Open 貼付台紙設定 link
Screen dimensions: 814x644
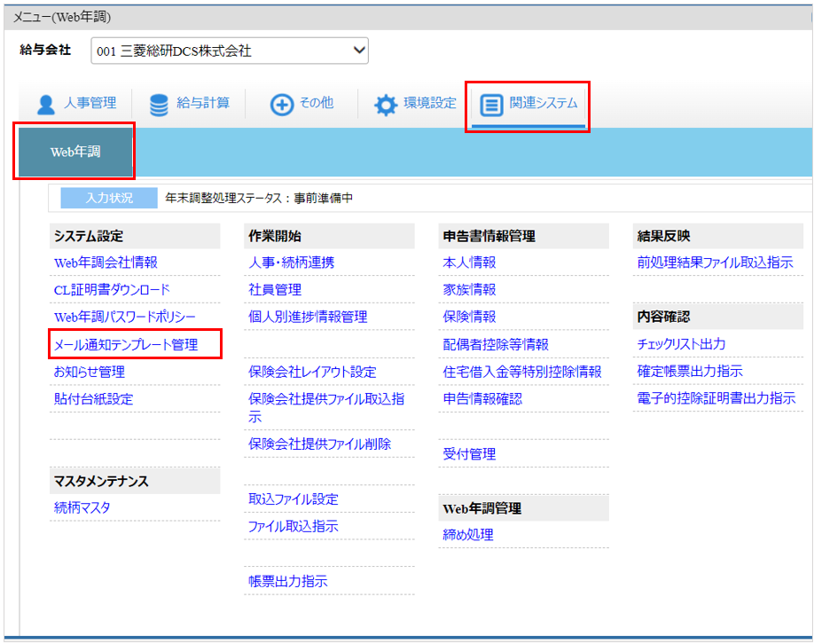point(93,398)
